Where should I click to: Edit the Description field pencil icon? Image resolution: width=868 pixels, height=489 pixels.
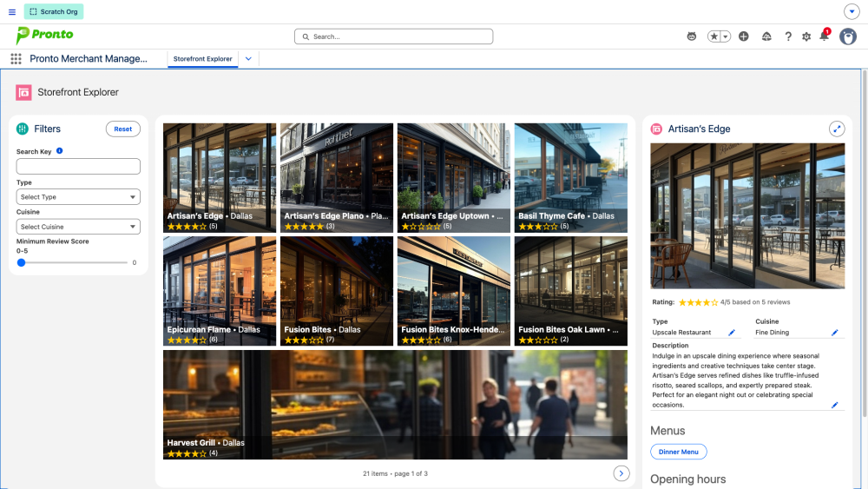[x=835, y=405]
